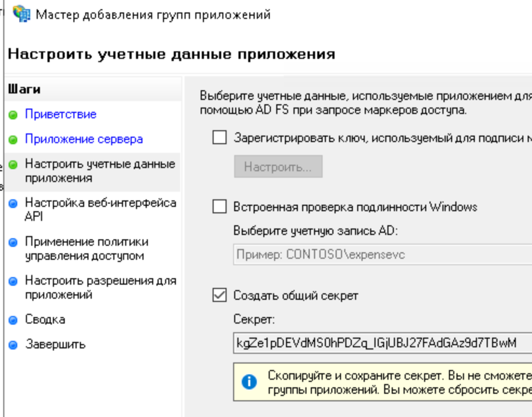Enable Зарегистрировать ключ checkbox
The height and width of the screenshot is (417, 532).
(x=220, y=138)
